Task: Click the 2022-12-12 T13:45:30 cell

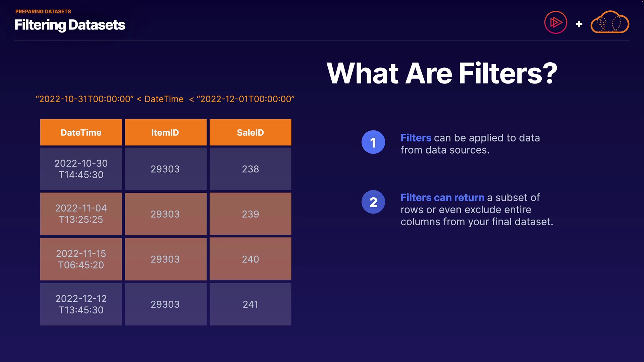Action: point(81,304)
